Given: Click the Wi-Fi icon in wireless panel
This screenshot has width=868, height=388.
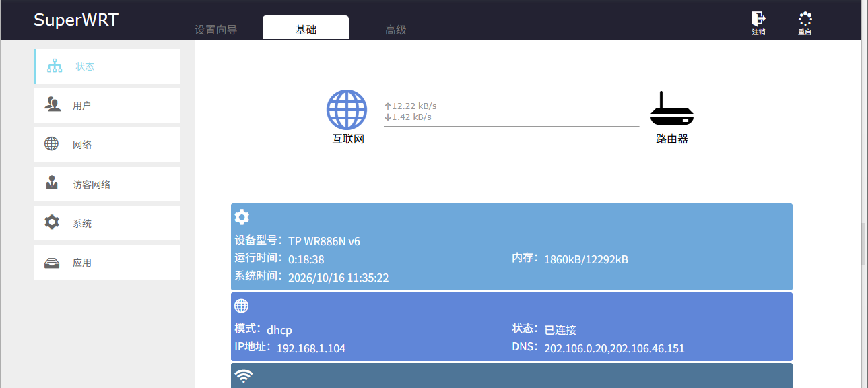Looking at the screenshot, I should [244, 375].
